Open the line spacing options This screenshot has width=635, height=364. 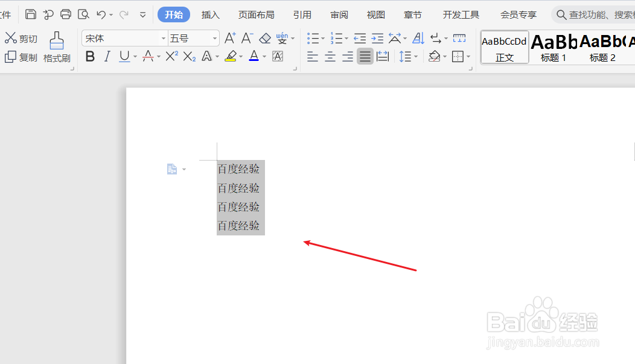coord(406,57)
